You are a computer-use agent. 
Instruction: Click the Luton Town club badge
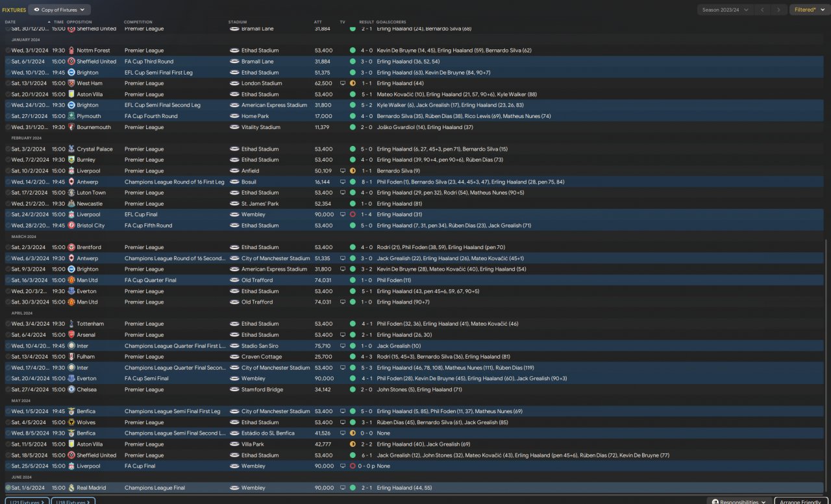coord(71,193)
